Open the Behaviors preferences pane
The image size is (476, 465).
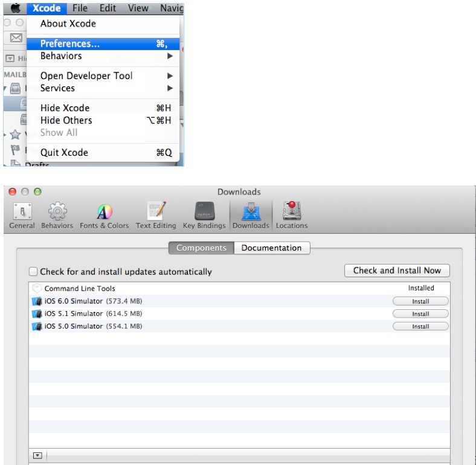57,216
